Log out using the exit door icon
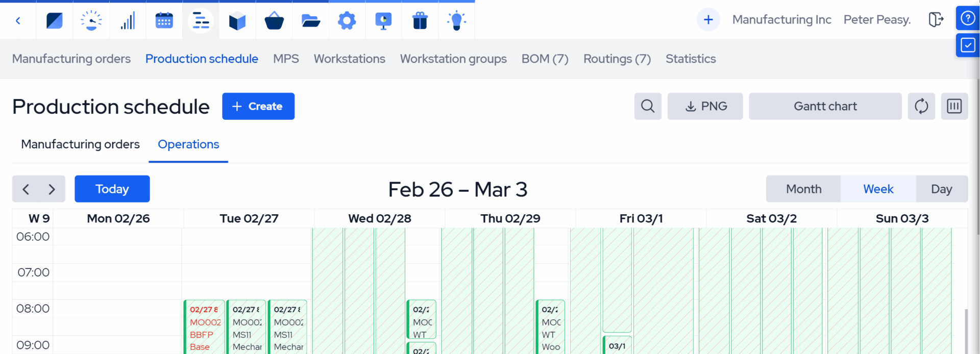980x354 pixels. (x=937, y=19)
